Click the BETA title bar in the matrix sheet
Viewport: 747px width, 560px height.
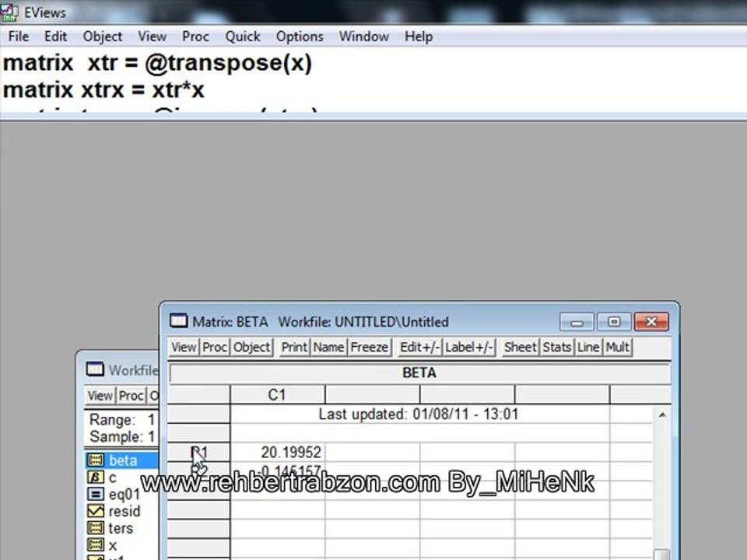click(419, 373)
